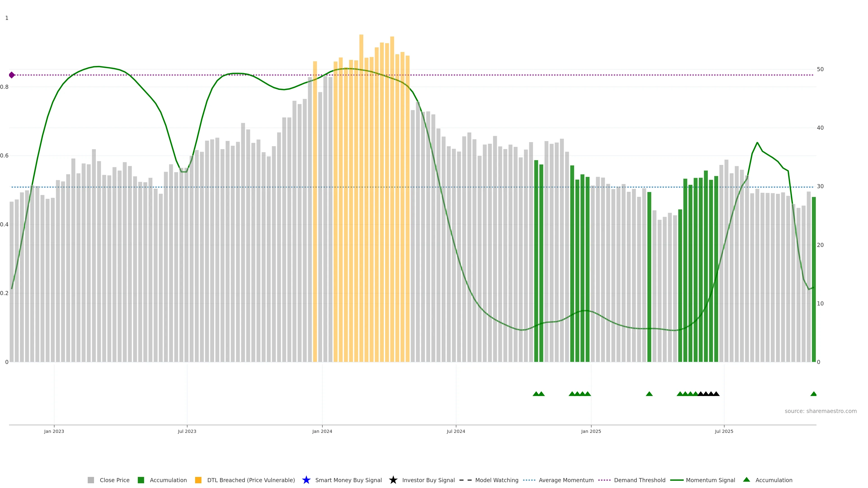868x488 pixels.
Task: Click the blue star Smart Money Buy Signal icon
Action: (306, 480)
